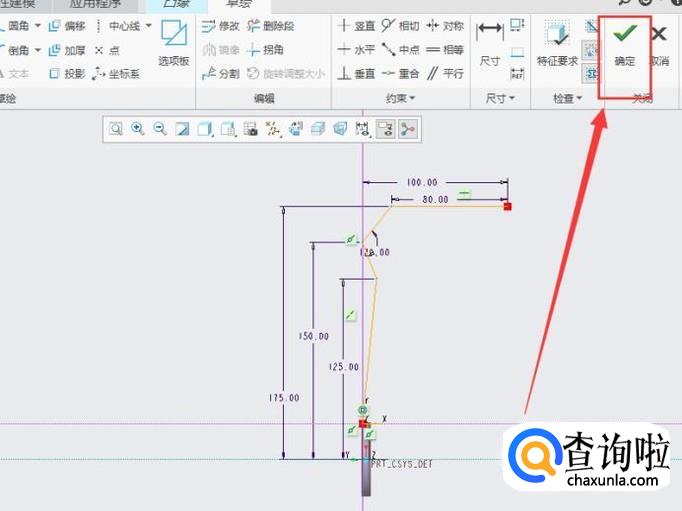Select the 修改 modify tool
This screenshot has width=682, height=511.
pos(220,25)
